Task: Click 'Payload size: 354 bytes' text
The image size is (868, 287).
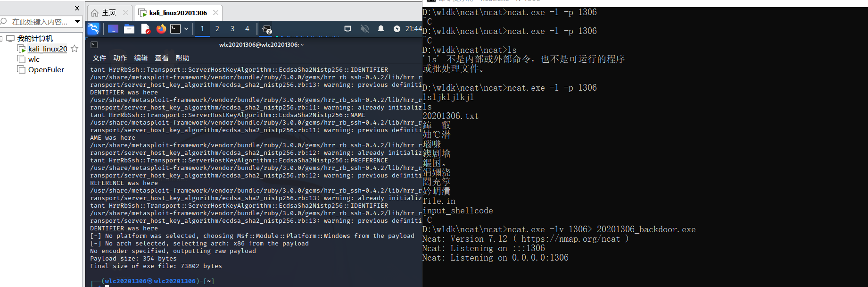Action: [x=133, y=259]
